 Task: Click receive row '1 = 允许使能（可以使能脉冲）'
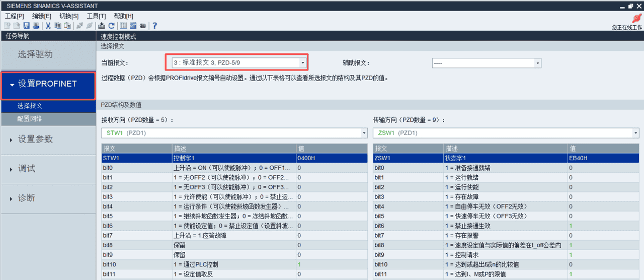[x=234, y=196]
